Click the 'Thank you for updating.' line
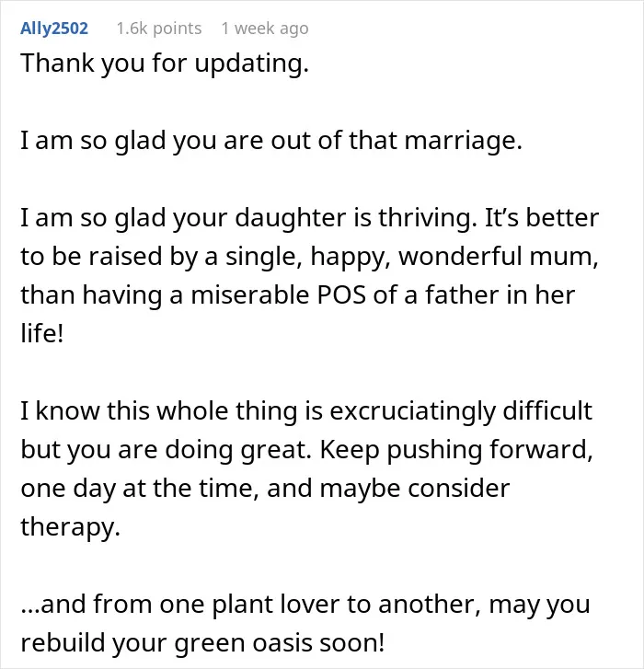The width and height of the screenshot is (644, 669). click(165, 63)
